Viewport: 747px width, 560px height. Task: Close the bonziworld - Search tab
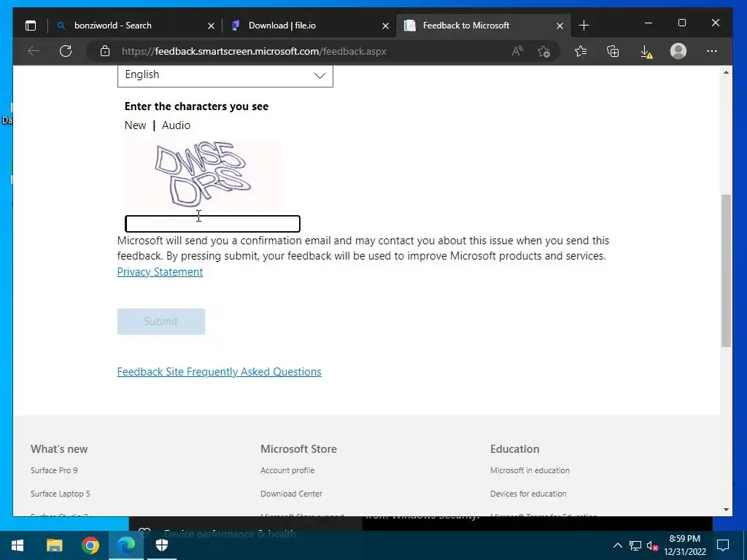click(x=211, y=26)
